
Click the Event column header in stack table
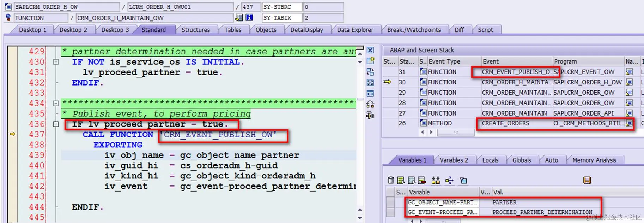pos(517,61)
